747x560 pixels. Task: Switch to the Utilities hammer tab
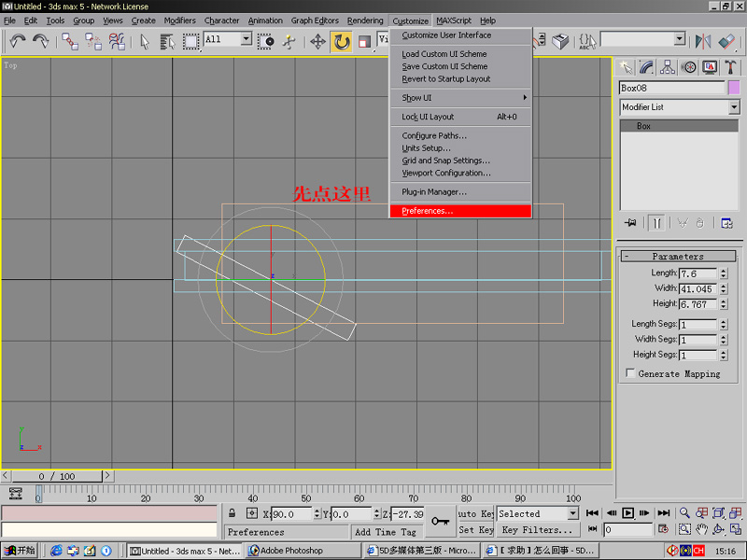730,67
